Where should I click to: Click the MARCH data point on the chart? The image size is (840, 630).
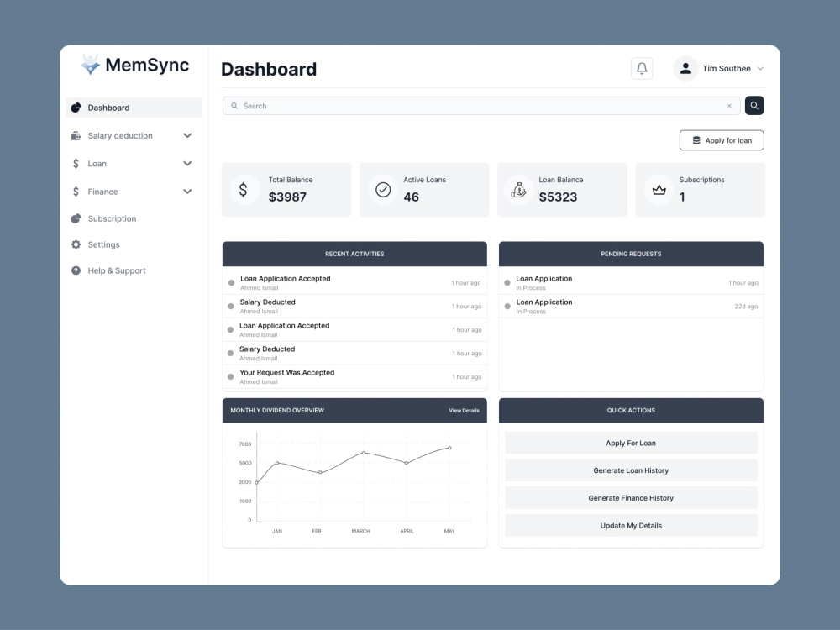364,453
